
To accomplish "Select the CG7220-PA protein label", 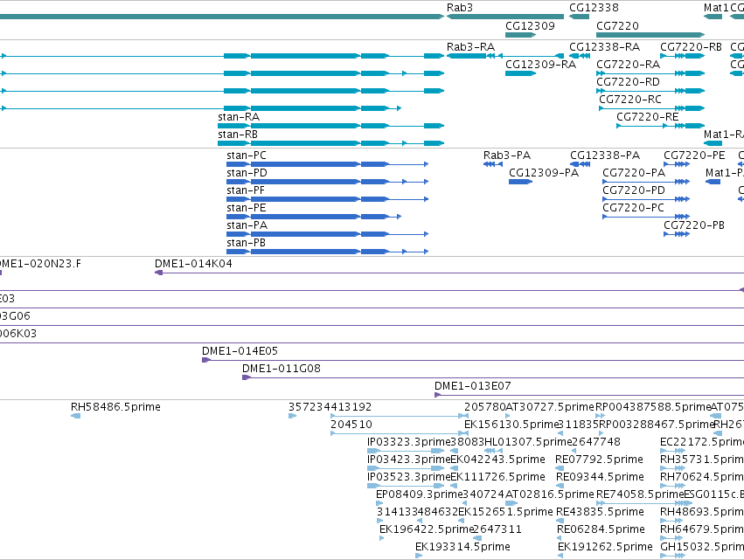I will 634,173.
